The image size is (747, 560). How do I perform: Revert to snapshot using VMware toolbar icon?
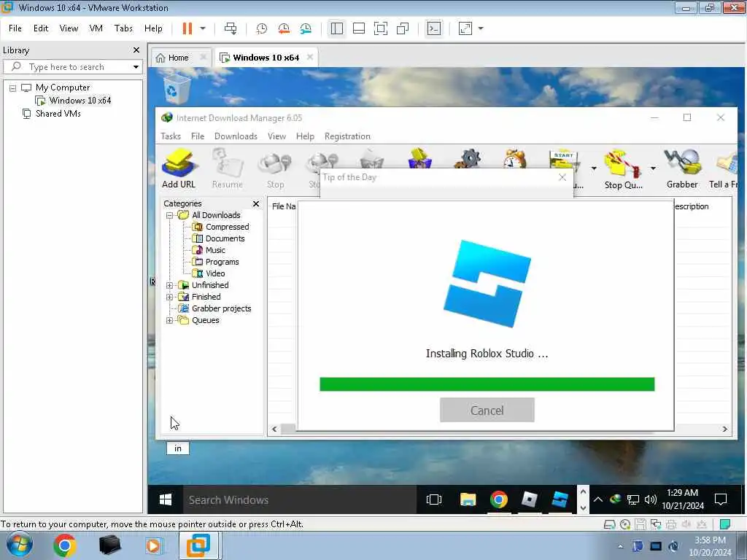pyautogui.click(x=284, y=28)
